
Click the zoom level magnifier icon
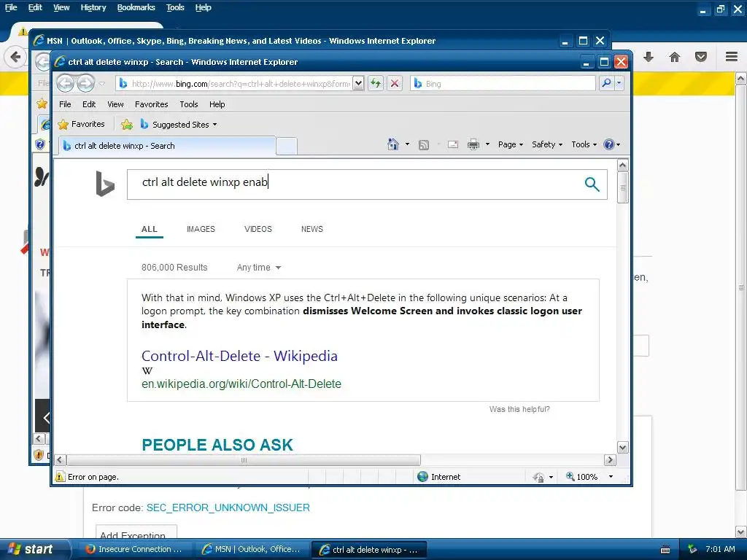click(570, 476)
